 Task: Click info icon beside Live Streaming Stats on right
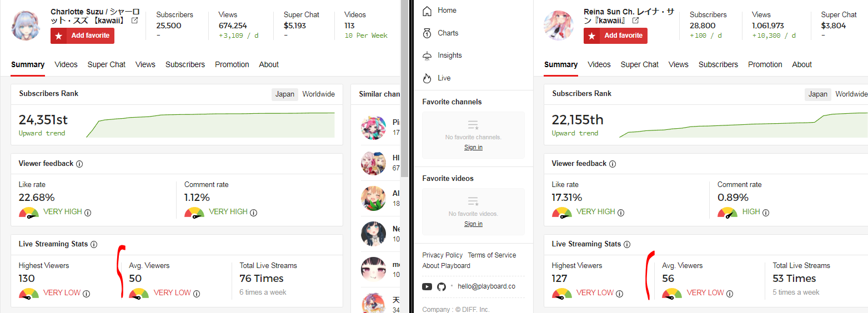pos(627,244)
